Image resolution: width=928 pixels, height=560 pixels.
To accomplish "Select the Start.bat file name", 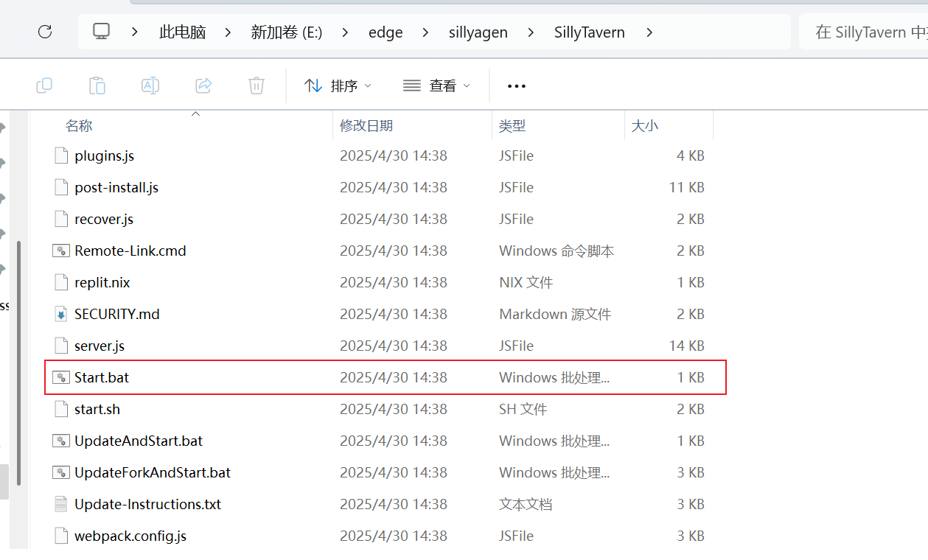I will [102, 377].
